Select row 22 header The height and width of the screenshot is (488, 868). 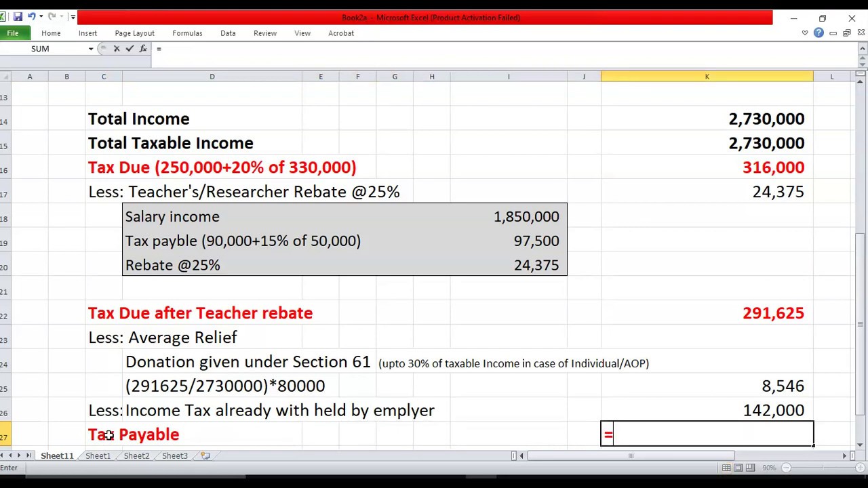5,313
